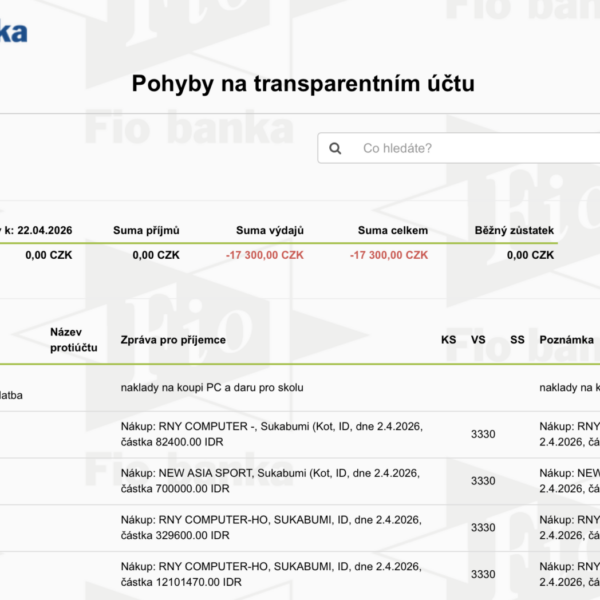Click the red amount under Suma výdajů
Image resolution: width=600 pixels, height=600 pixels.
pos(265,255)
